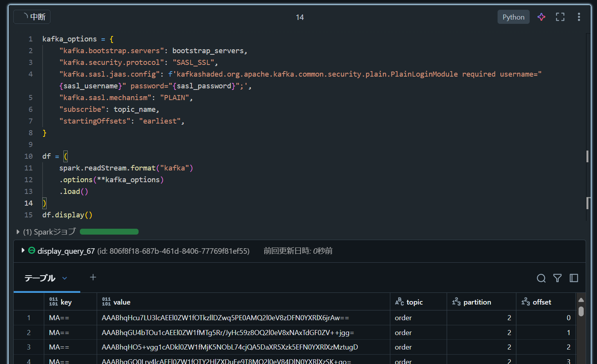
Task: Click row number 3 in table
Action: coord(29,347)
